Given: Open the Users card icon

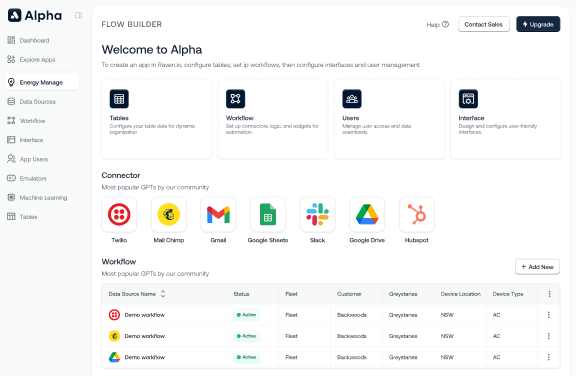Looking at the screenshot, I should [x=352, y=99].
